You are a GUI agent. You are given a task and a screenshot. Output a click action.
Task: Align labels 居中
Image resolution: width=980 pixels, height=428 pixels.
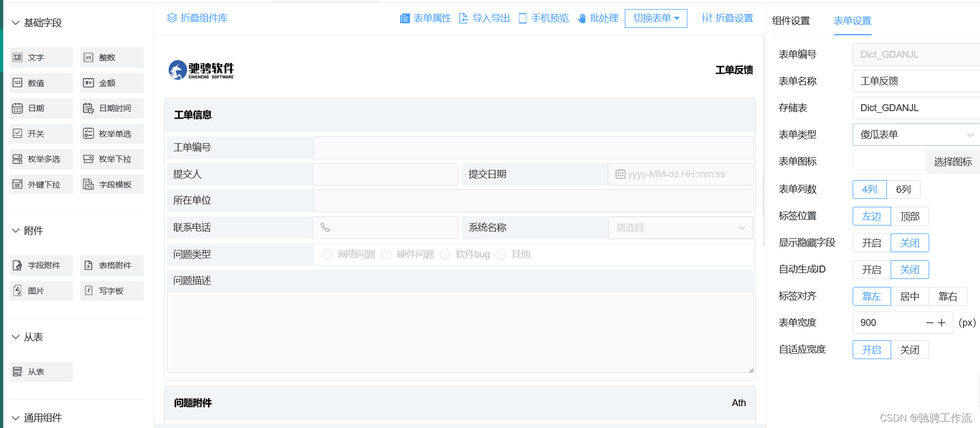[910, 297]
